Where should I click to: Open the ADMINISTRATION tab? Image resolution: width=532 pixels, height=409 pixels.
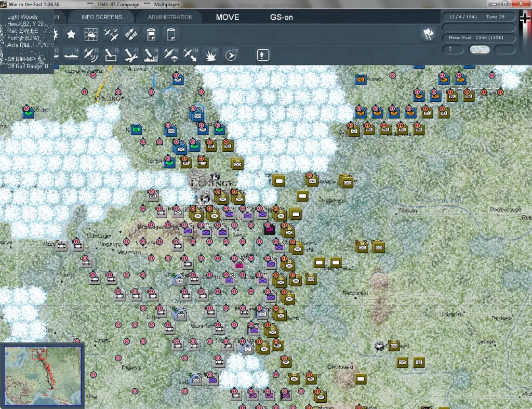(170, 17)
